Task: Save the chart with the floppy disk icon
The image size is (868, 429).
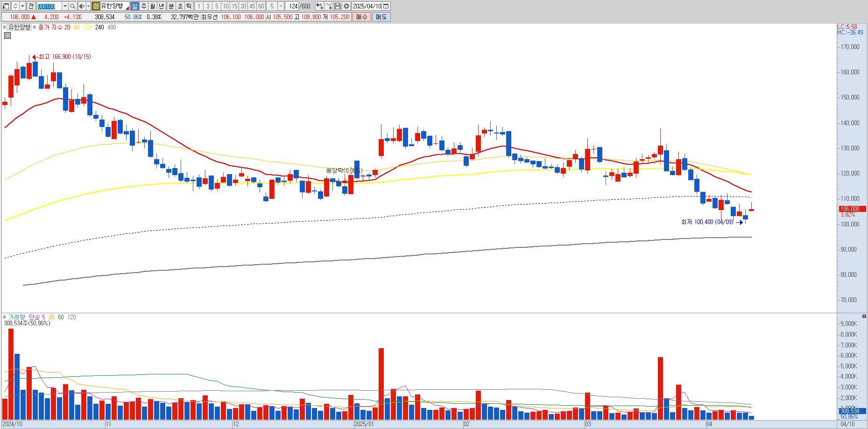Action: click(x=338, y=6)
